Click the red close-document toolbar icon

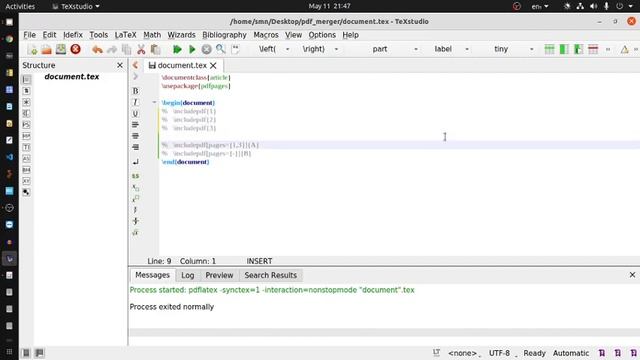click(x=76, y=49)
